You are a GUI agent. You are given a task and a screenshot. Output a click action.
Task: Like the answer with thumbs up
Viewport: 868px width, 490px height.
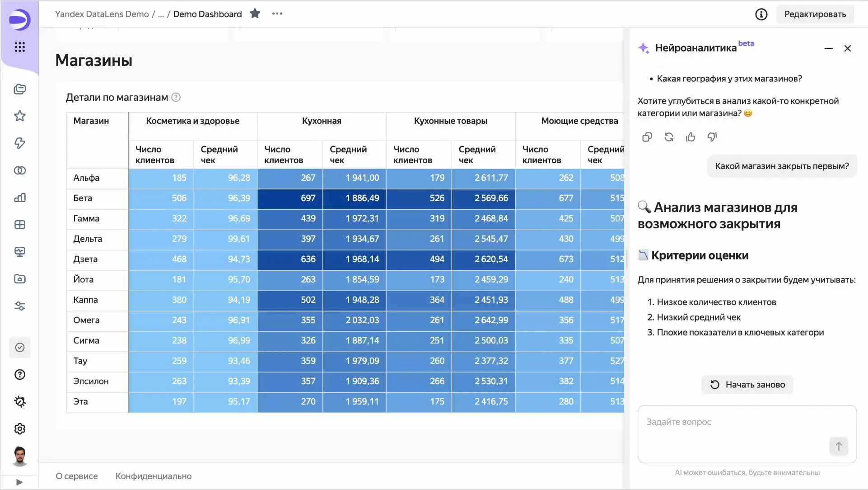click(691, 137)
